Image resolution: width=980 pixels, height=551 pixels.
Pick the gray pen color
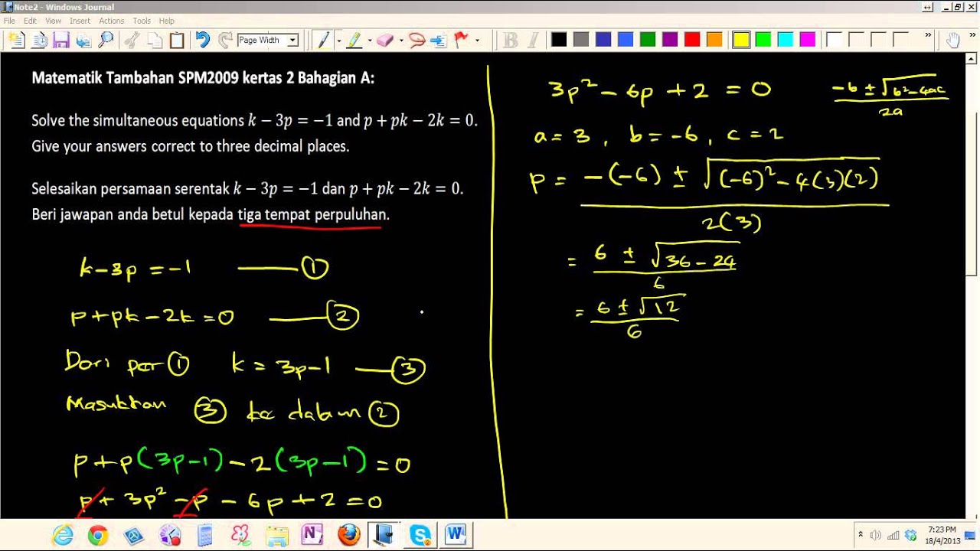click(581, 40)
